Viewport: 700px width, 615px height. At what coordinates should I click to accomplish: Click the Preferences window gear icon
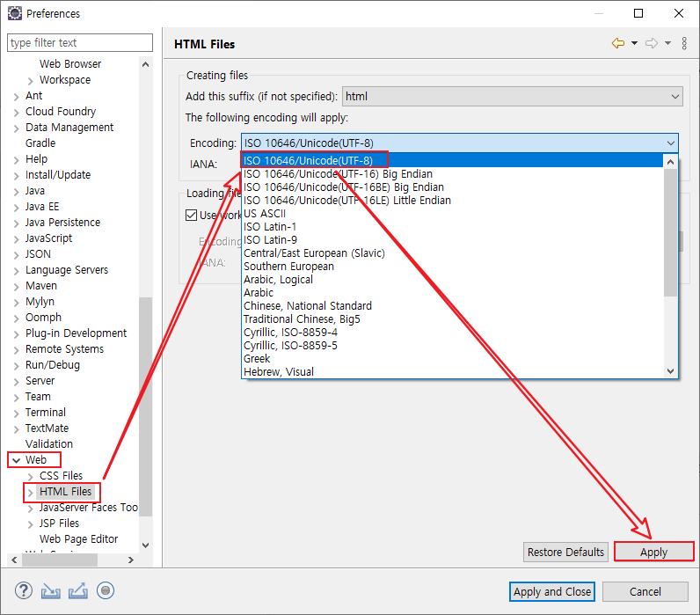pos(14,13)
